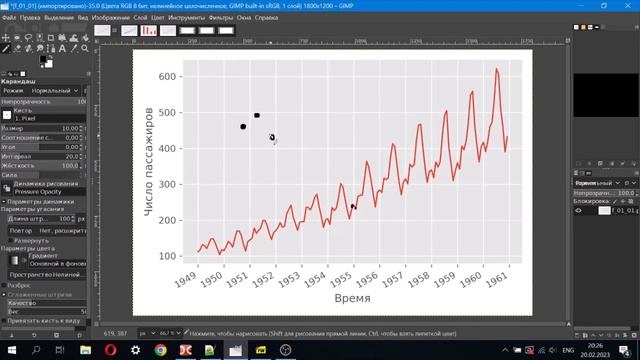Click ENG language indicator in tray

click(568, 350)
